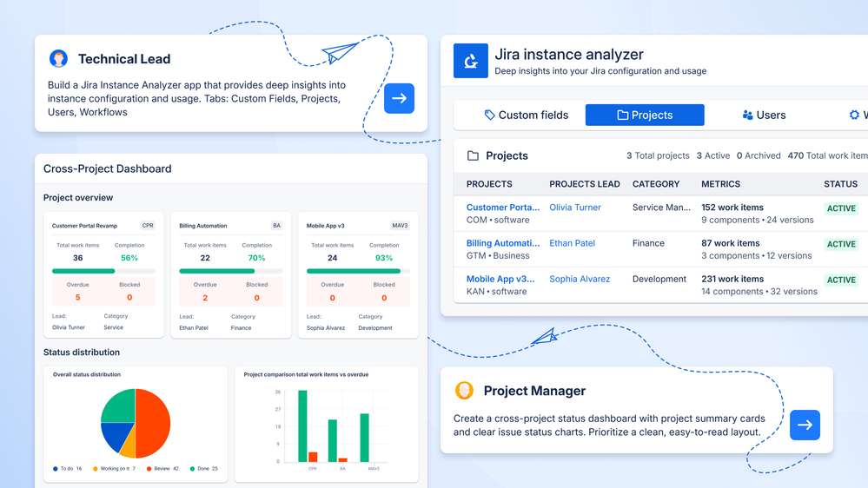868x488 pixels.
Task: Click the Customer Portal Revamp progress bar
Action: pos(103,271)
